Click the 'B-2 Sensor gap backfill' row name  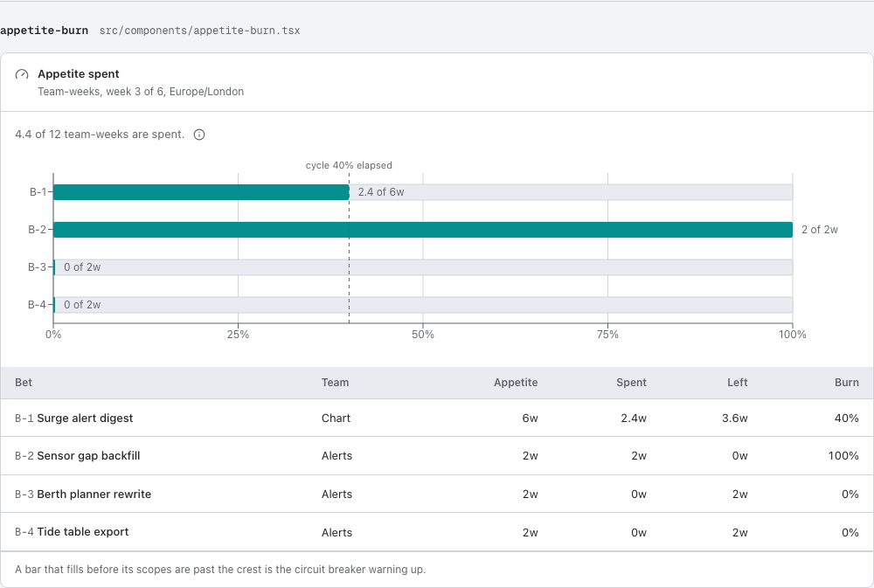click(78, 456)
